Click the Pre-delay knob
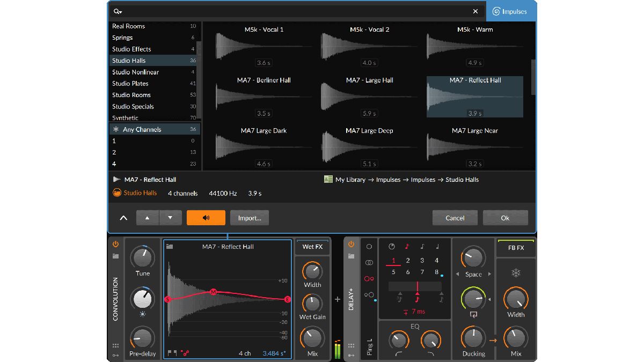This screenshot has height=362, width=644. click(143, 339)
